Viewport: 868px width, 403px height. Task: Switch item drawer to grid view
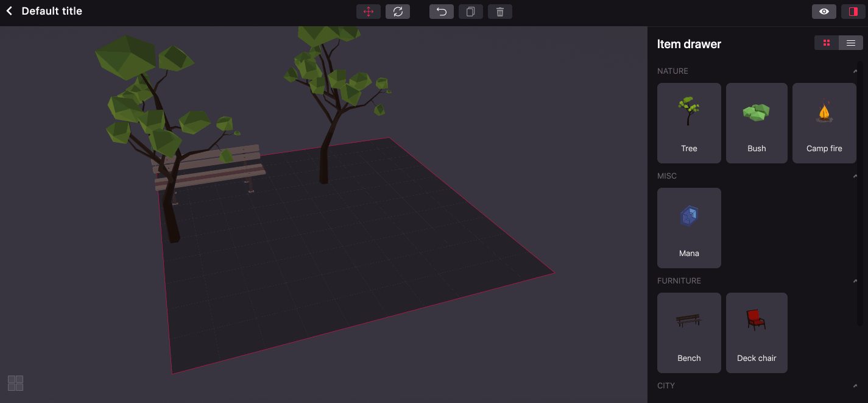(827, 43)
